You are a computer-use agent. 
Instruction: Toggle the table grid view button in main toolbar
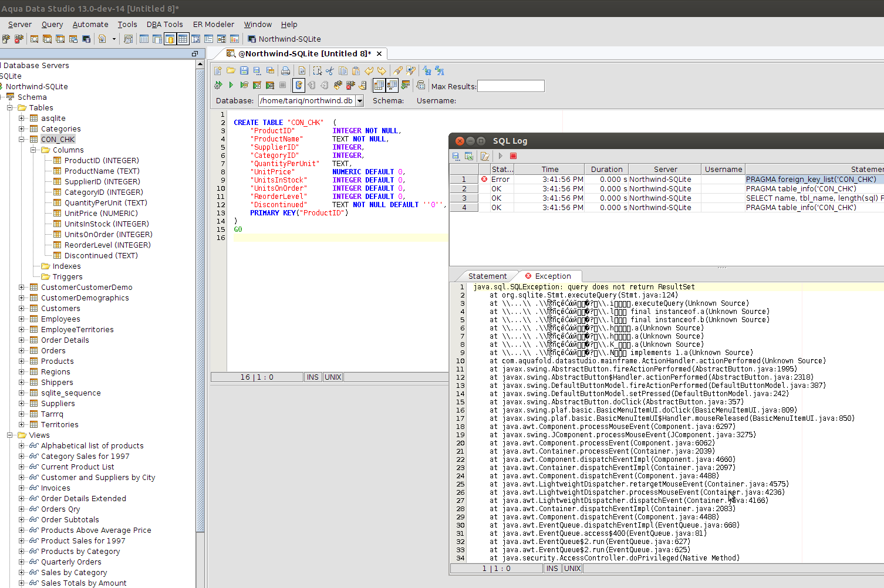coord(183,39)
